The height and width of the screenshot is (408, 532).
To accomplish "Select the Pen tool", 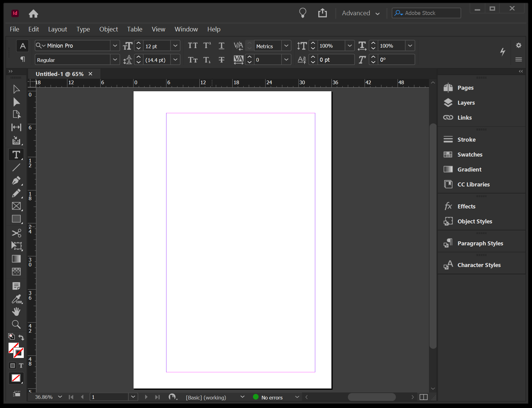I will (16, 181).
